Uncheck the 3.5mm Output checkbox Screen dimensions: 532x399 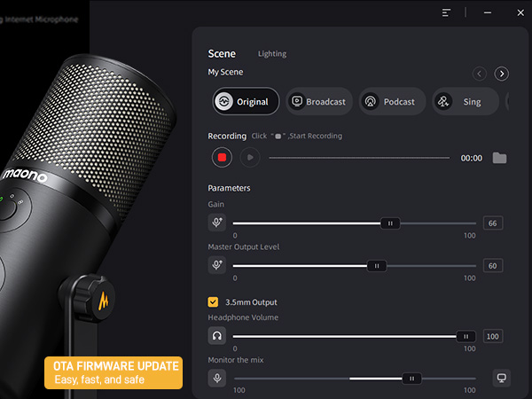click(213, 302)
